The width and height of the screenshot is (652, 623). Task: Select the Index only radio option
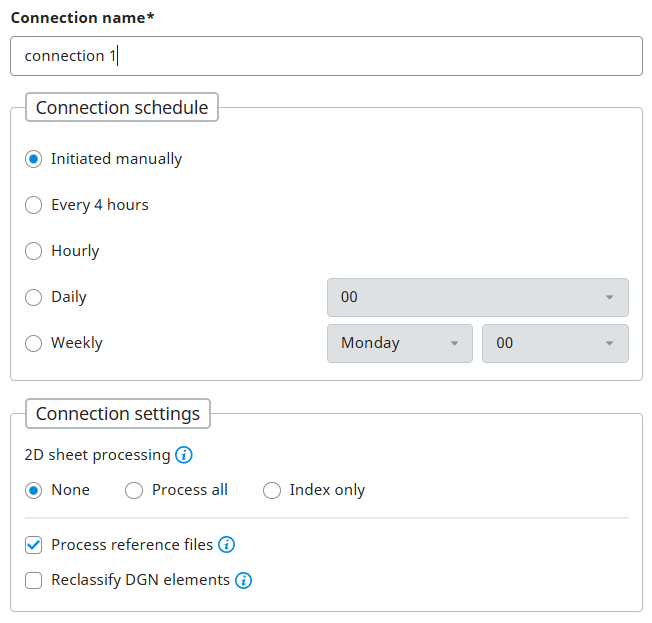click(x=272, y=490)
